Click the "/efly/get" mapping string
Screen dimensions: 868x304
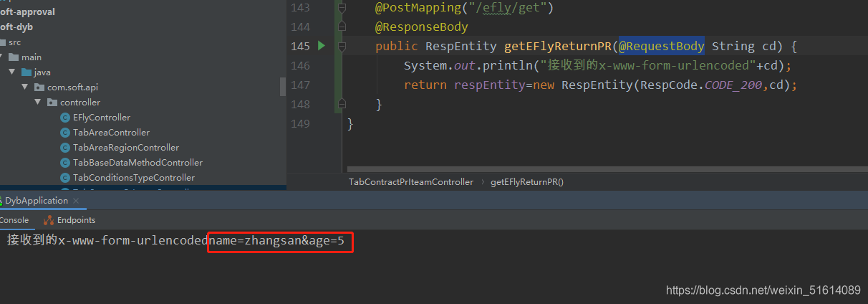[x=507, y=9]
